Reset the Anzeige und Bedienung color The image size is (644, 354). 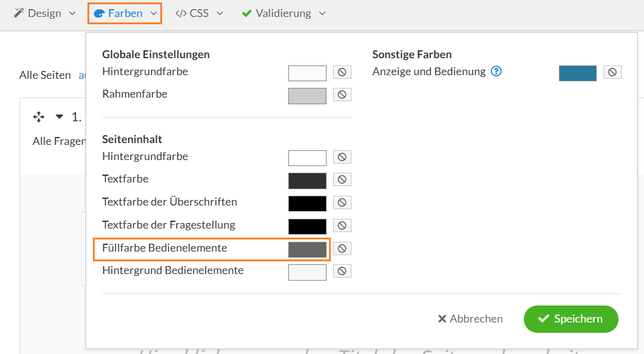[x=612, y=72]
